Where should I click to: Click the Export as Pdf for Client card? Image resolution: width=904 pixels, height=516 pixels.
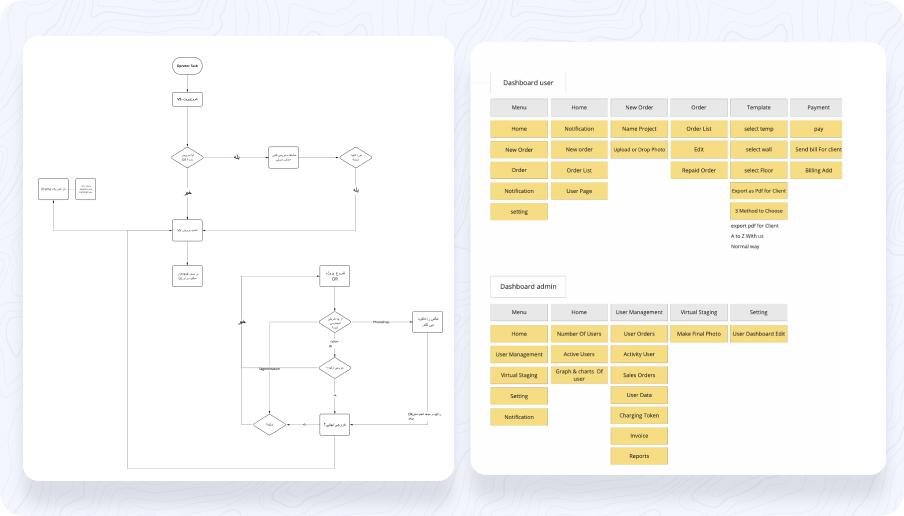point(758,190)
